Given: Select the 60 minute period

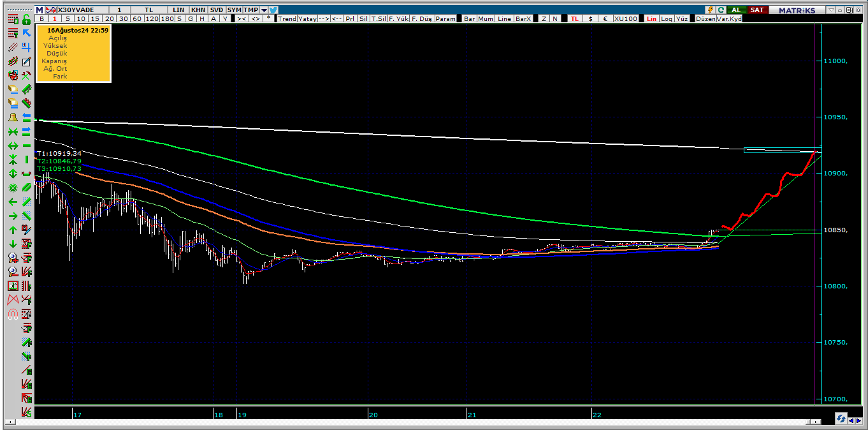Looking at the screenshot, I should 136,19.
